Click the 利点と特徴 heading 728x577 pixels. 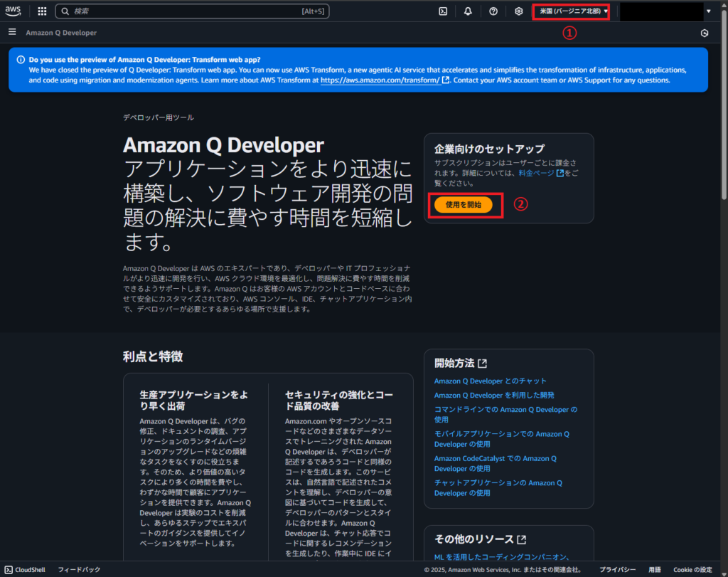[x=153, y=356]
